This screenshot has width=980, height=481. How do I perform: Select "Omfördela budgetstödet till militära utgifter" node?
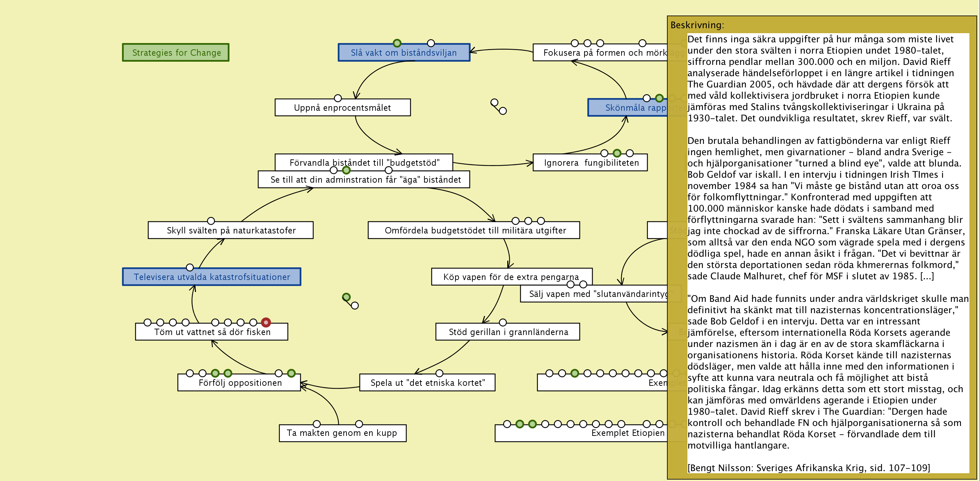(x=475, y=231)
